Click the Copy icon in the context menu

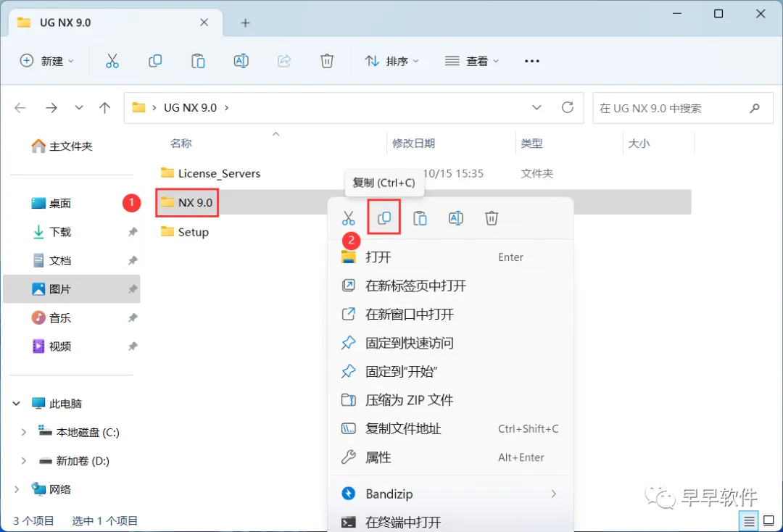click(384, 217)
